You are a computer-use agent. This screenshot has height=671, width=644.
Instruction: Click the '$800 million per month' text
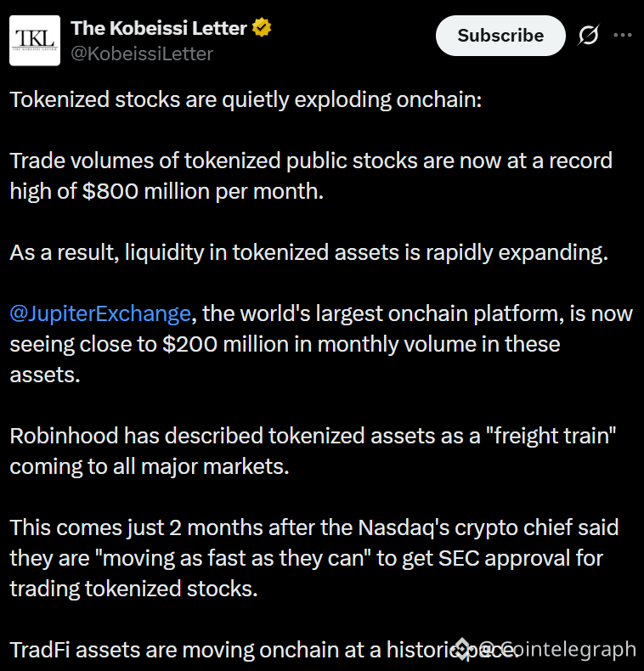click(203, 191)
